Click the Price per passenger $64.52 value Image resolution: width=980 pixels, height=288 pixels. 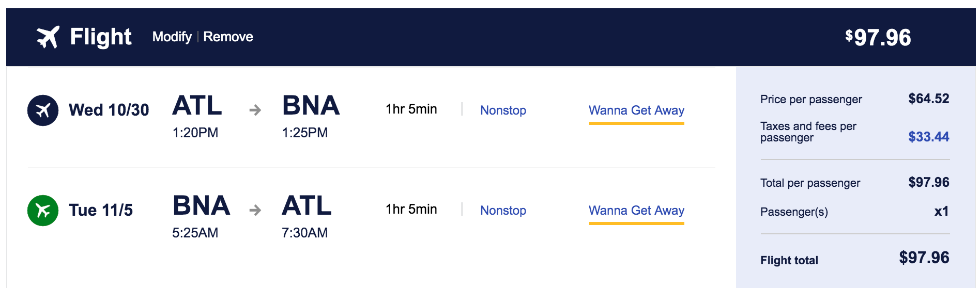pyautogui.click(x=928, y=99)
